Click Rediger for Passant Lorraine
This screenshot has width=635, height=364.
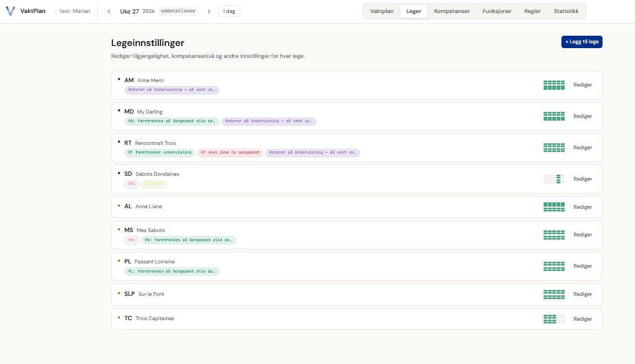(583, 266)
